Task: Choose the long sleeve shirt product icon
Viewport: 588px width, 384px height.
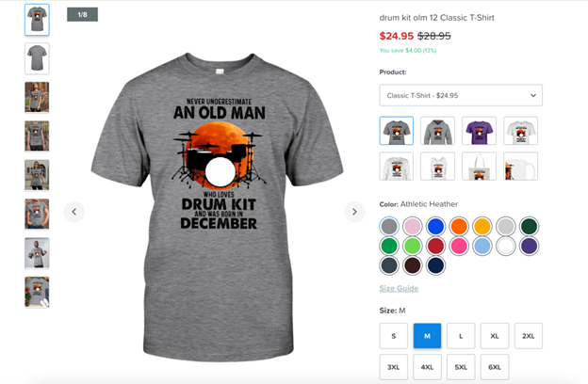Action: pyautogui.click(x=397, y=166)
